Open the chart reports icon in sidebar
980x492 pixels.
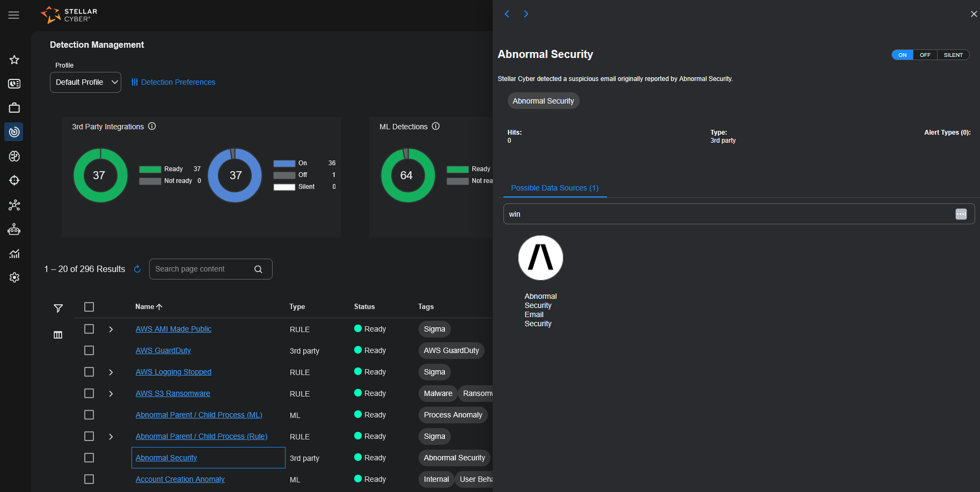click(14, 254)
